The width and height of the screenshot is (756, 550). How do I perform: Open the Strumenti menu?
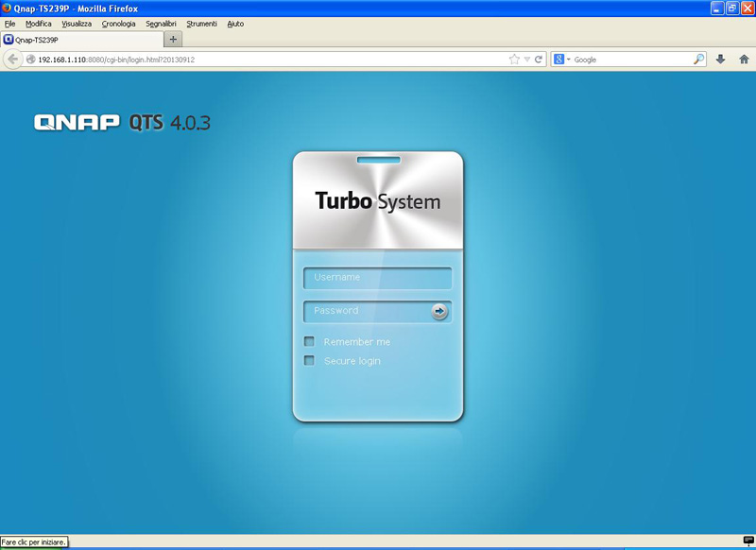pyautogui.click(x=201, y=24)
